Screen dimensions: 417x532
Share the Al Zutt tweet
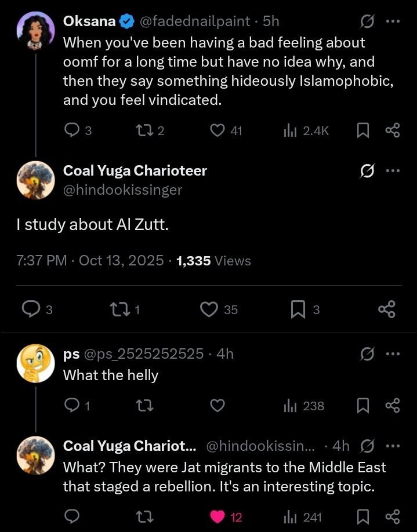click(x=387, y=310)
